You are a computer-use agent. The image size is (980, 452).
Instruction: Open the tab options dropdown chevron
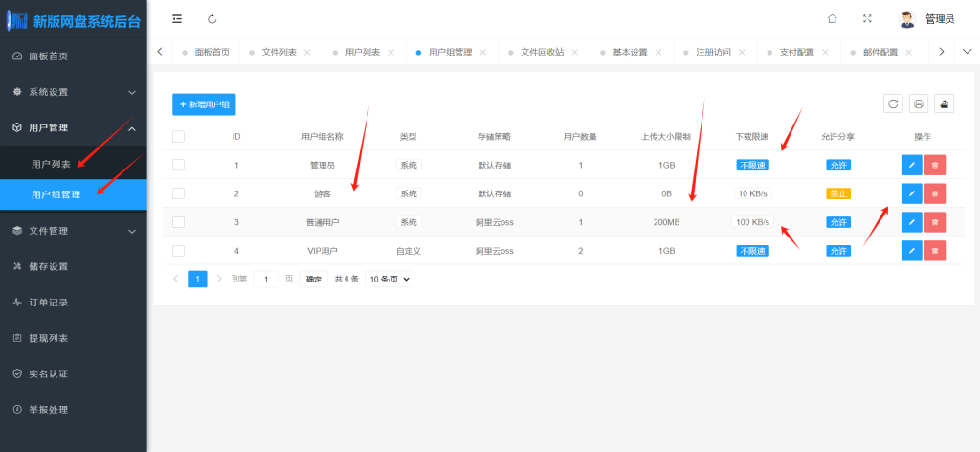pyautogui.click(x=967, y=52)
